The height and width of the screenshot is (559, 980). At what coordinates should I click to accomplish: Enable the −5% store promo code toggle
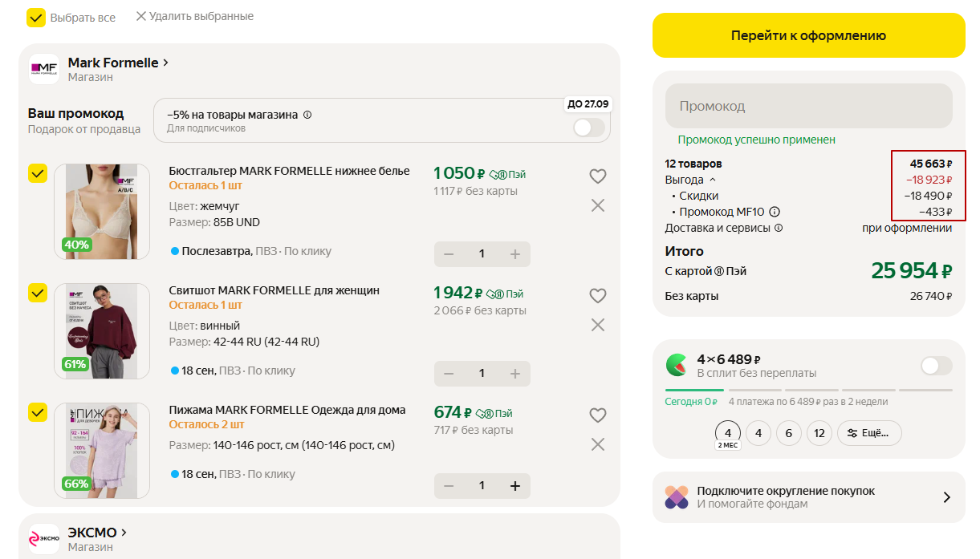(x=588, y=128)
